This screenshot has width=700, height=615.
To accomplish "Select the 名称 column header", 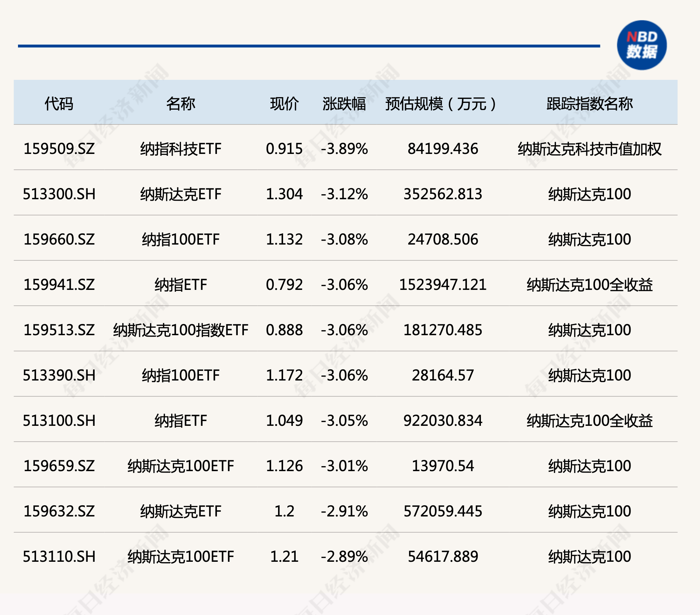I will pos(181,104).
